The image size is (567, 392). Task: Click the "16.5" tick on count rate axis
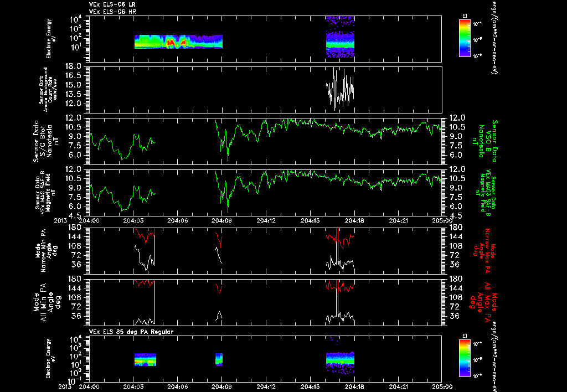[74, 76]
